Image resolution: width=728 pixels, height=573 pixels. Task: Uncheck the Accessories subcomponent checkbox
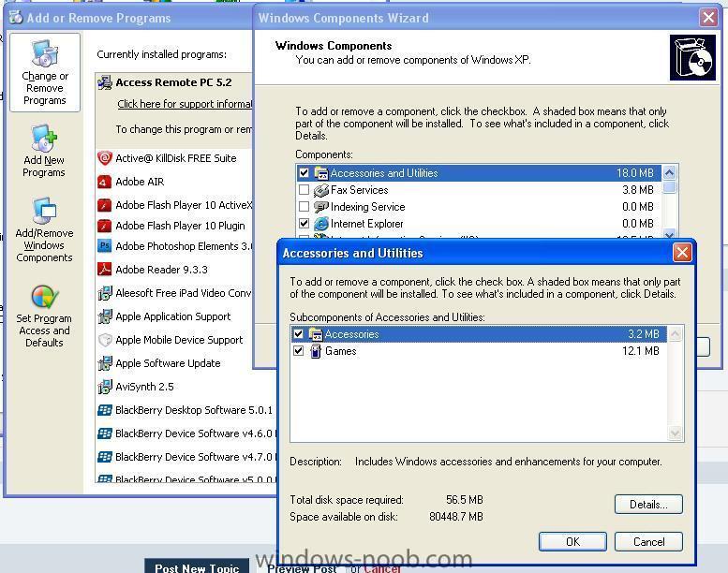(x=299, y=334)
